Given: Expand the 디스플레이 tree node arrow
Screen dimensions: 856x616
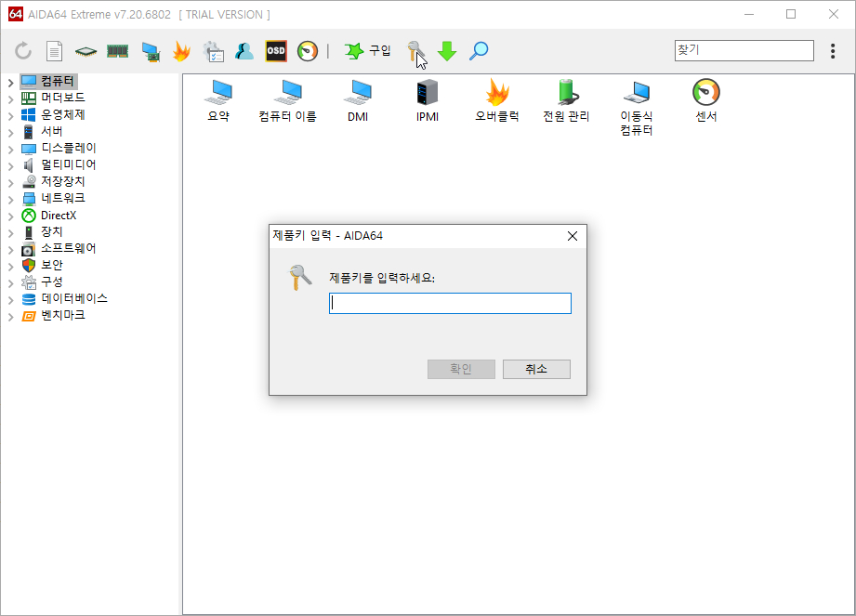Looking at the screenshot, I should pyautogui.click(x=10, y=149).
